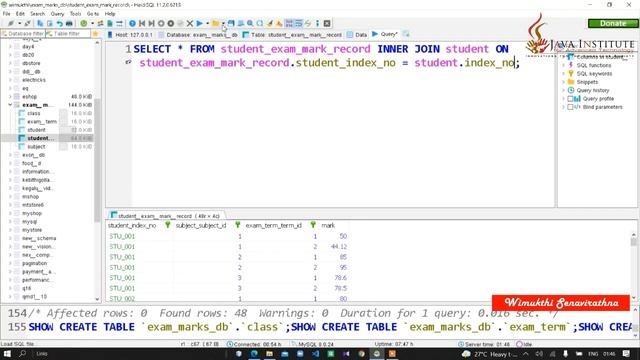Click the primary key icon of student_index_no column
This screenshot has height=360, width=640.
pos(167,225)
